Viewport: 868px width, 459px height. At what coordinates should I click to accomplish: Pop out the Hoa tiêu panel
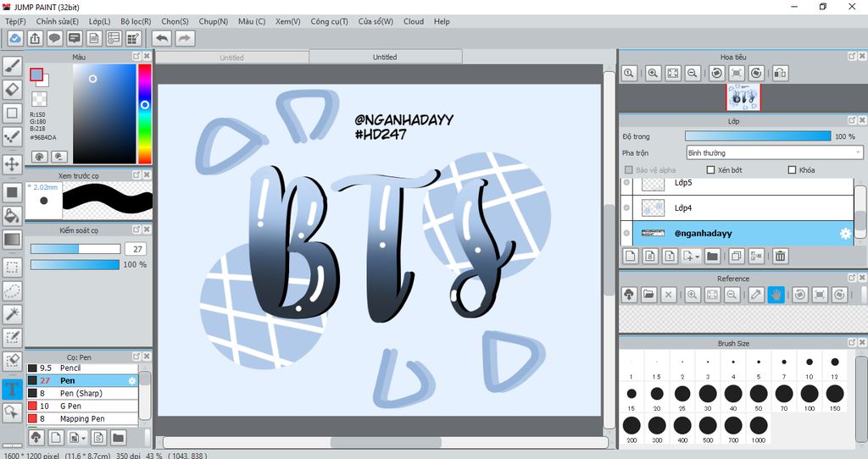[851, 56]
